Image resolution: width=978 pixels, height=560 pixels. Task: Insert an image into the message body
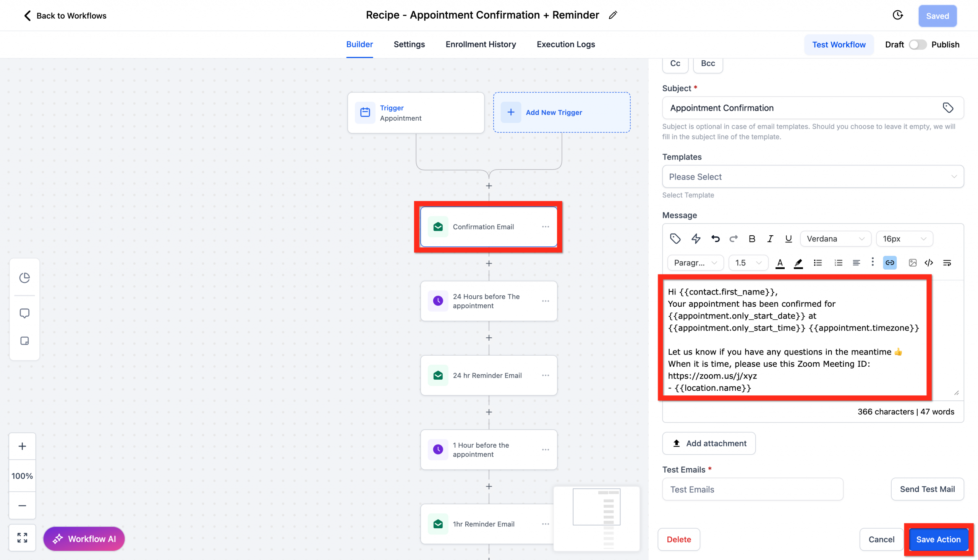[912, 263]
